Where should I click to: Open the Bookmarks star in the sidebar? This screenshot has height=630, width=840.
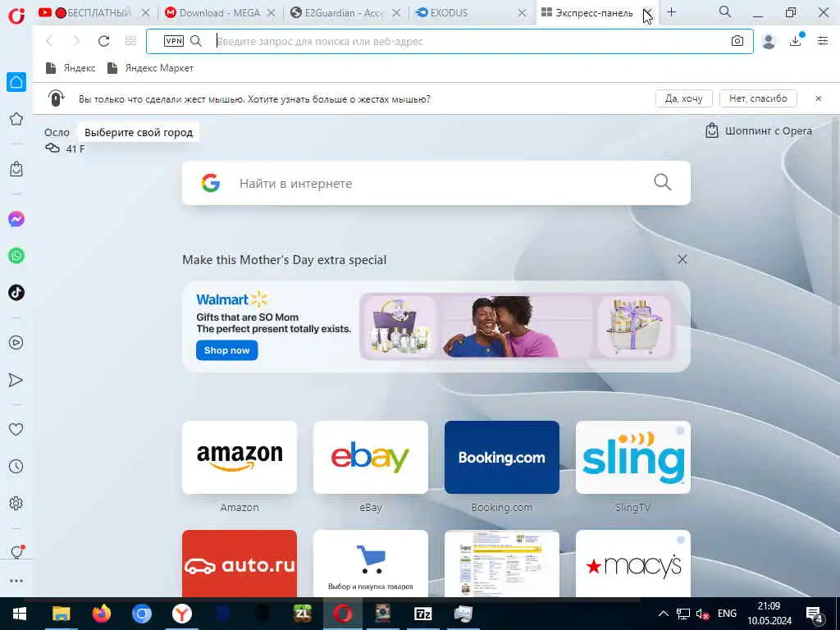coord(16,119)
